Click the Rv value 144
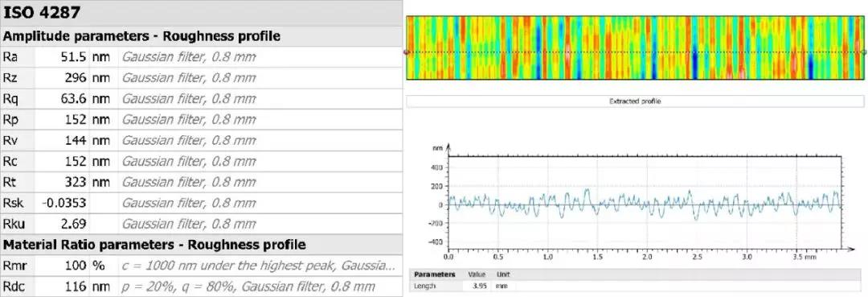 76,140
